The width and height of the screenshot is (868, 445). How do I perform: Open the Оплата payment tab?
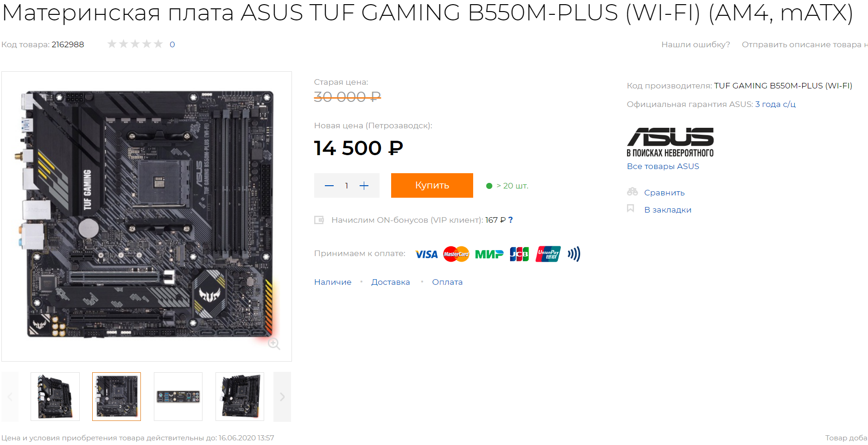pos(447,282)
